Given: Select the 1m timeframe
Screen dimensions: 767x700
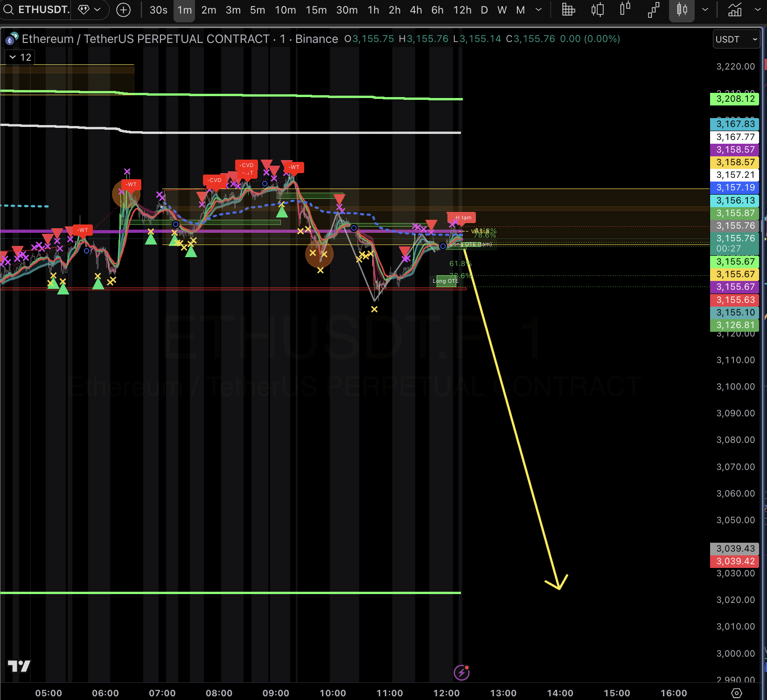Looking at the screenshot, I should [184, 10].
